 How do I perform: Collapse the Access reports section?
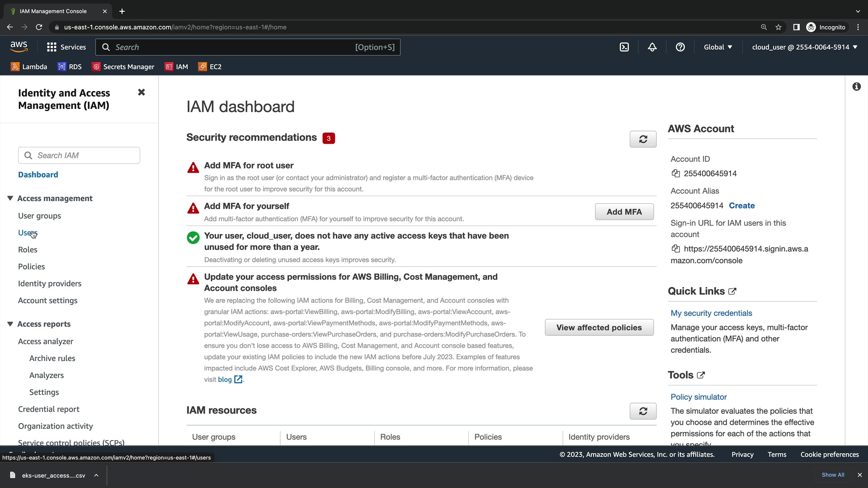click(10, 324)
